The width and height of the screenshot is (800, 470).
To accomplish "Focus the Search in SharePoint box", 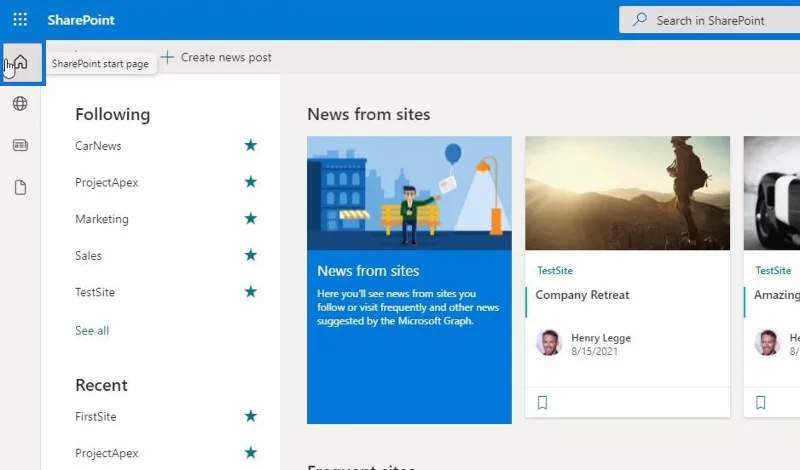I will (x=710, y=20).
